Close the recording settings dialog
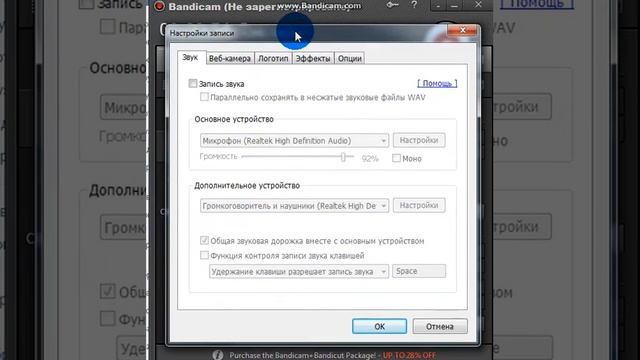640x360 pixels. pyautogui.click(x=462, y=30)
